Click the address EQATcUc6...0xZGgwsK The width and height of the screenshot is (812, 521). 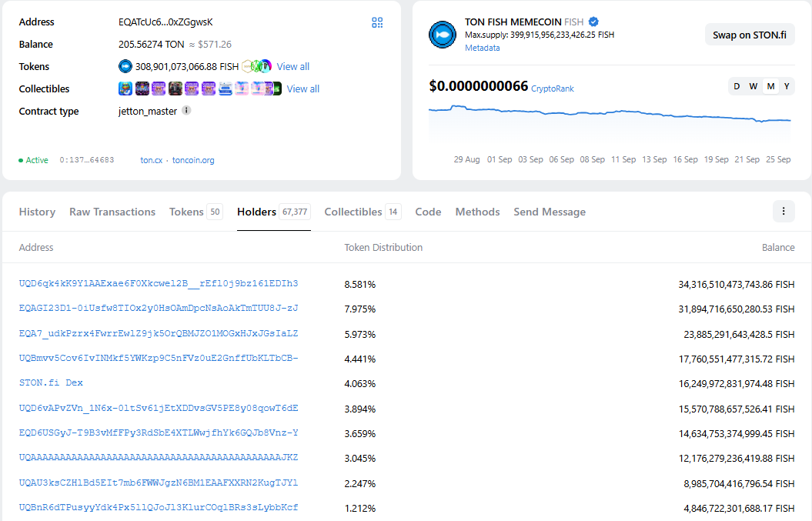tap(165, 22)
